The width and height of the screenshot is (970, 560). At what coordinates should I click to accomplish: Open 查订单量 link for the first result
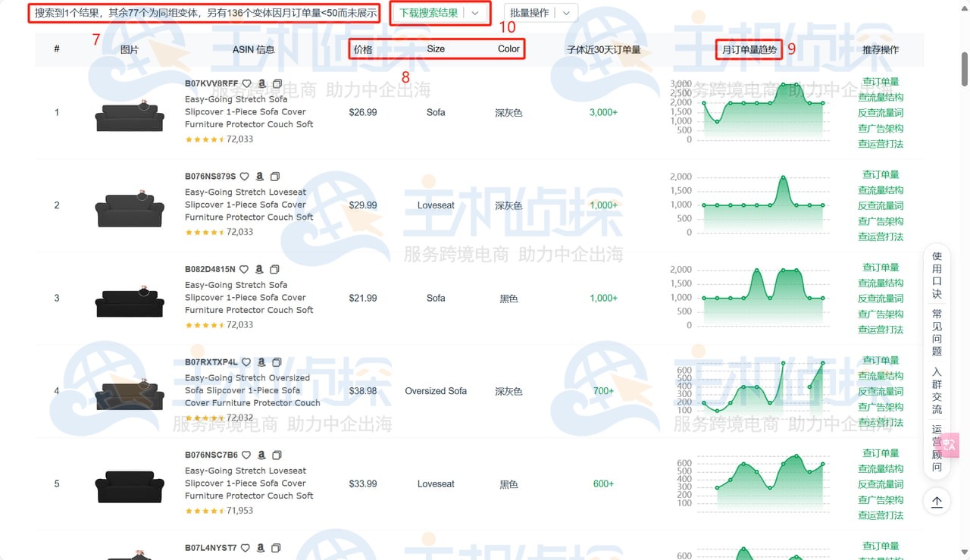click(880, 81)
